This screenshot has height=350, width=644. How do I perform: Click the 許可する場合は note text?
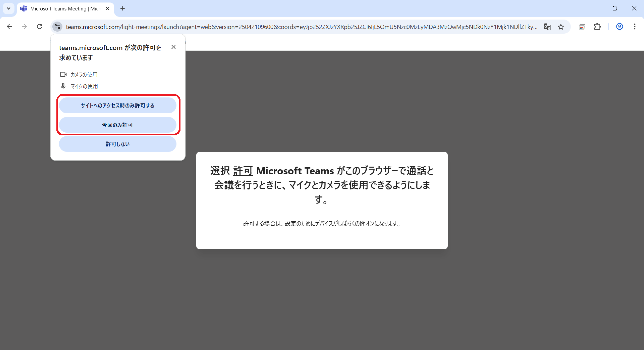[322, 223]
